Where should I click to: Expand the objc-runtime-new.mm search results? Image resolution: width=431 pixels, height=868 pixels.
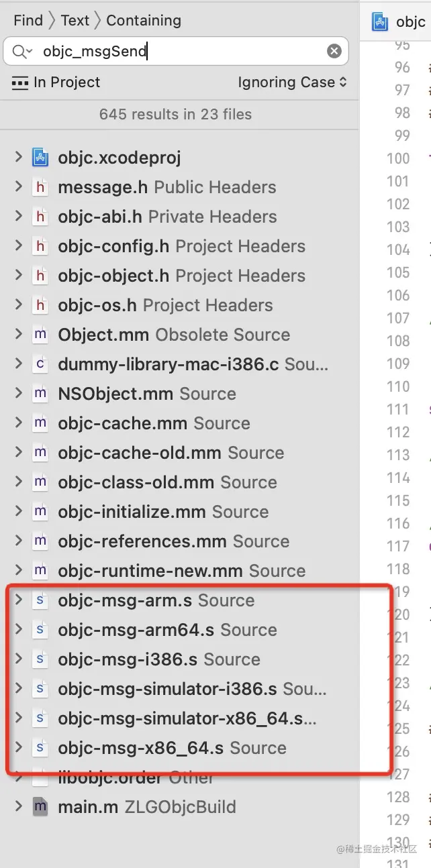click(x=18, y=571)
